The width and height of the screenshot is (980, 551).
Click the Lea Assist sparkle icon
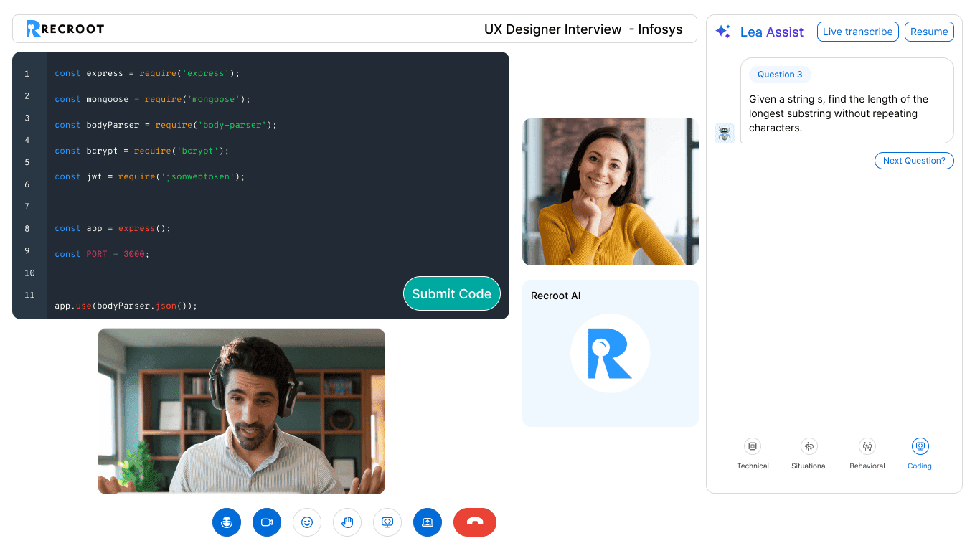723,32
